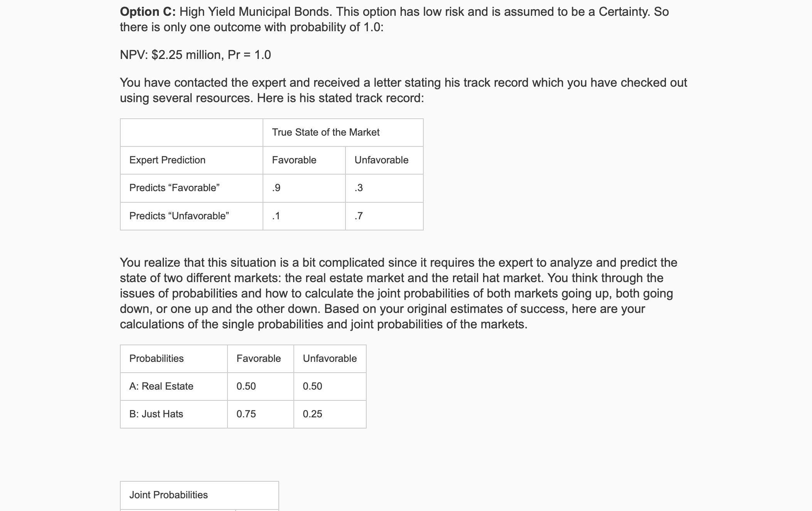This screenshot has width=812, height=511.
Task: Select the 0.25 probability for Just Hats
Action: (330, 414)
